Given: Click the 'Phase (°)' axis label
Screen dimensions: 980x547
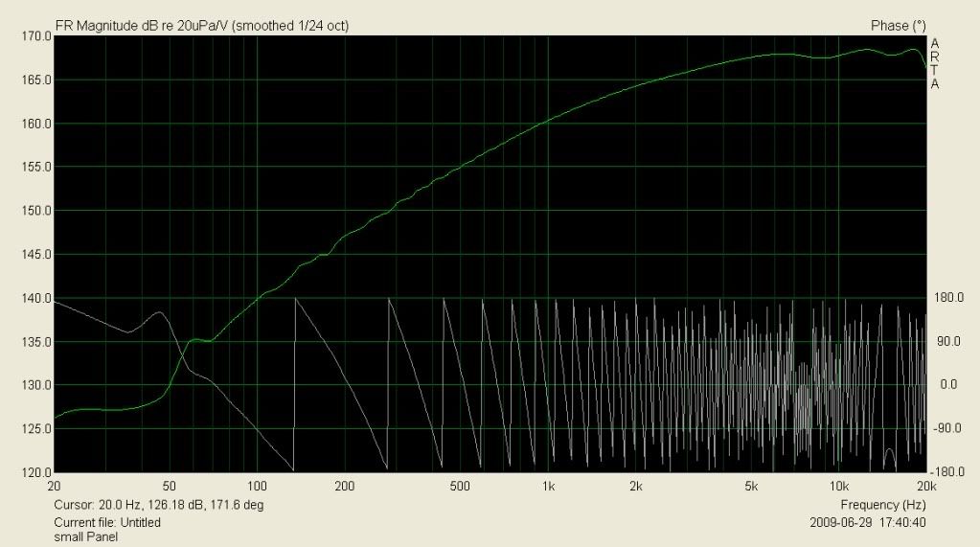Looking at the screenshot, I should (x=899, y=26).
